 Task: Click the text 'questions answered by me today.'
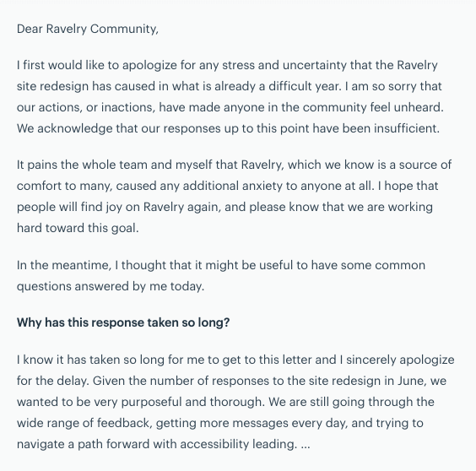[x=111, y=286]
